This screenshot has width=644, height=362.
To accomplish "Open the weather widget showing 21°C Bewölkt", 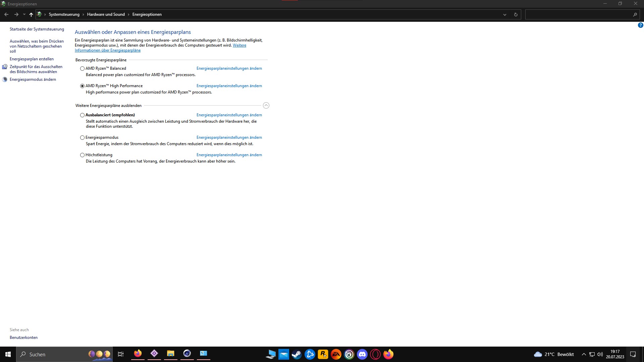I will tap(554, 354).
